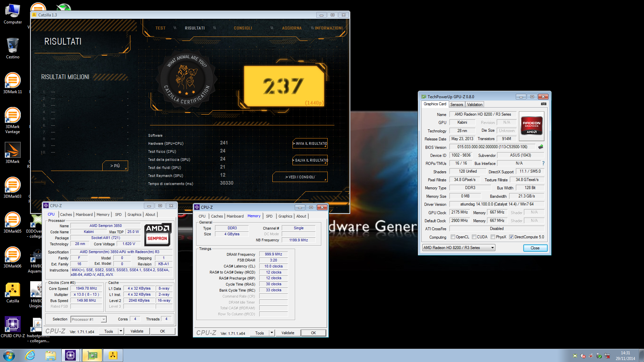The image size is (644, 362).
Task: Click the Windows Start orb
Action: pyautogui.click(x=9, y=355)
